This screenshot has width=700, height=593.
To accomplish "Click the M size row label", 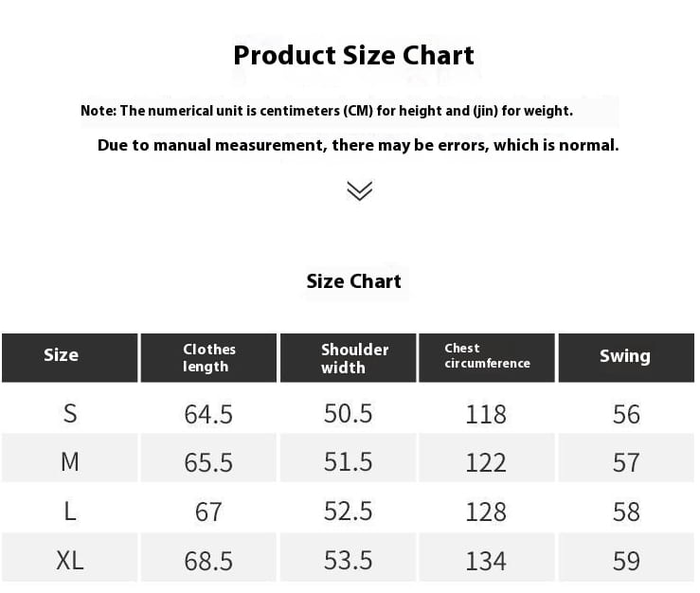I will pos(69,462).
